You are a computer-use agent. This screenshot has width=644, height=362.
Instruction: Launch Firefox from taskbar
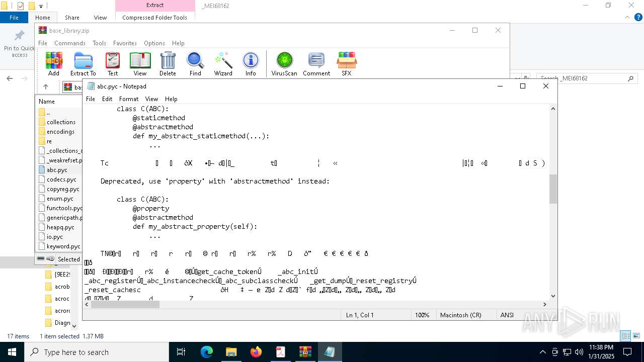[256, 352]
